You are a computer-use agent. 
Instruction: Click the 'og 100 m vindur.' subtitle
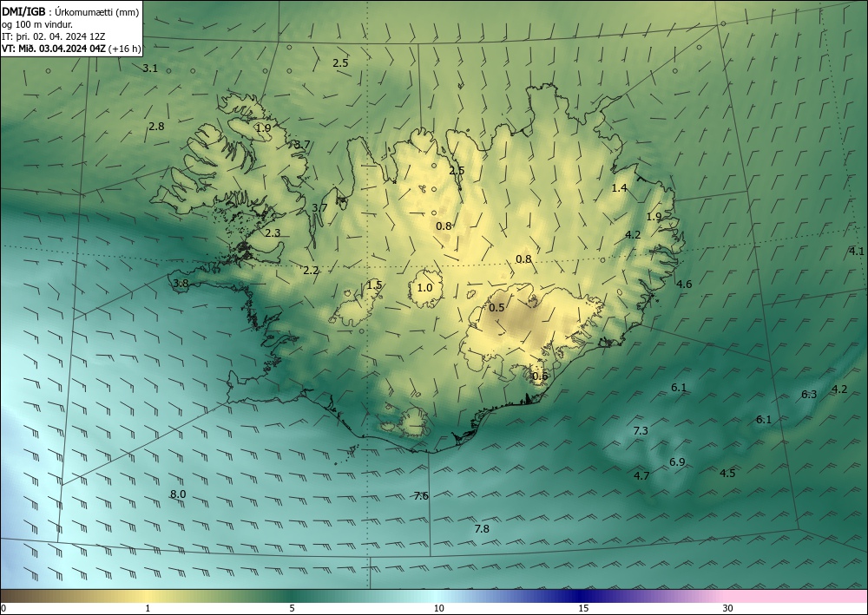pyautogui.click(x=37, y=24)
